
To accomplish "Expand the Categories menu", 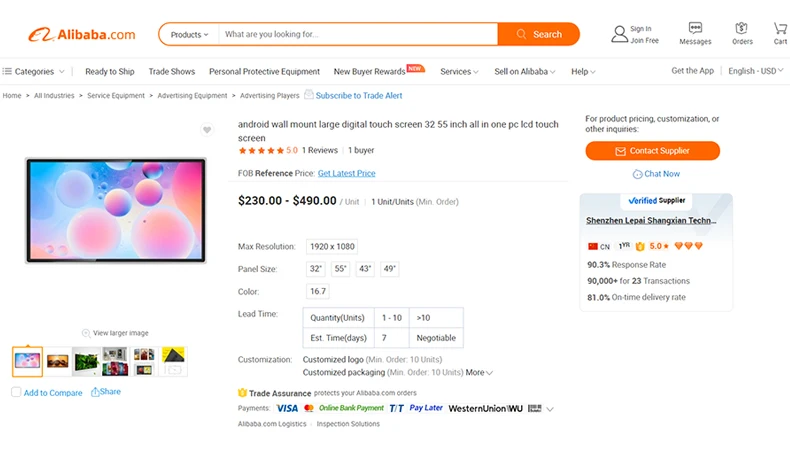I will (x=34, y=72).
